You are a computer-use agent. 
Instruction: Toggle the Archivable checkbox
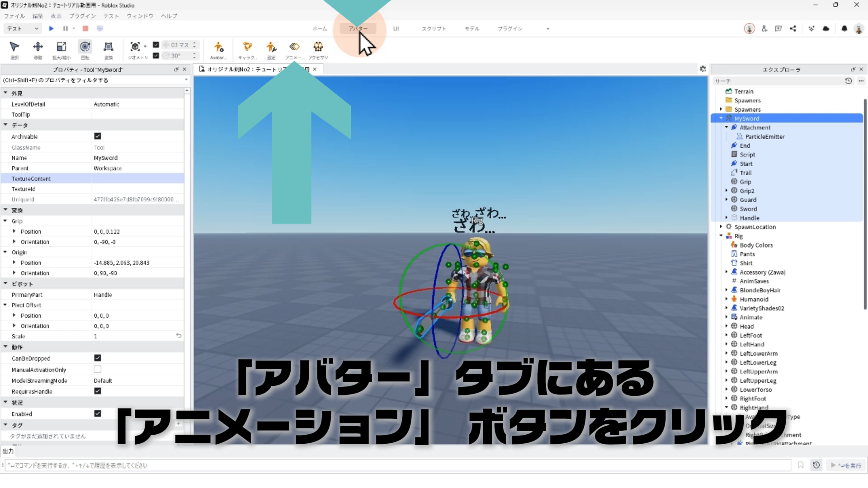pyautogui.click(x=98, y=136)
